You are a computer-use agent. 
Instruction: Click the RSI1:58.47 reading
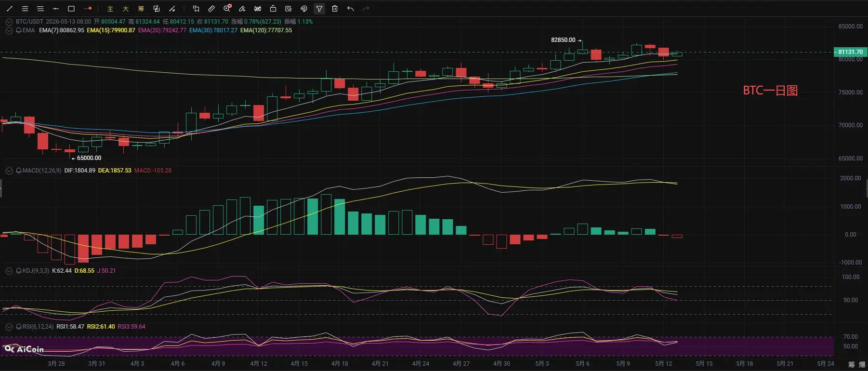tap(70, 327)
